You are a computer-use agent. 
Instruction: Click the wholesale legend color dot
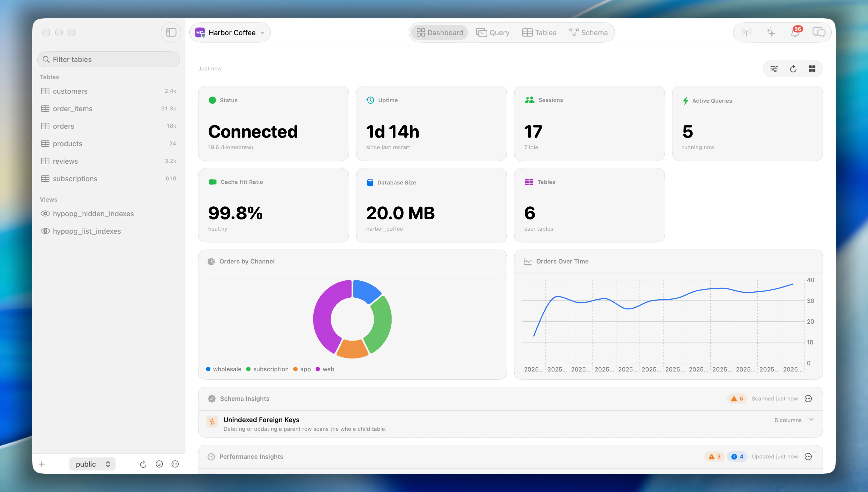click(208, 369)
